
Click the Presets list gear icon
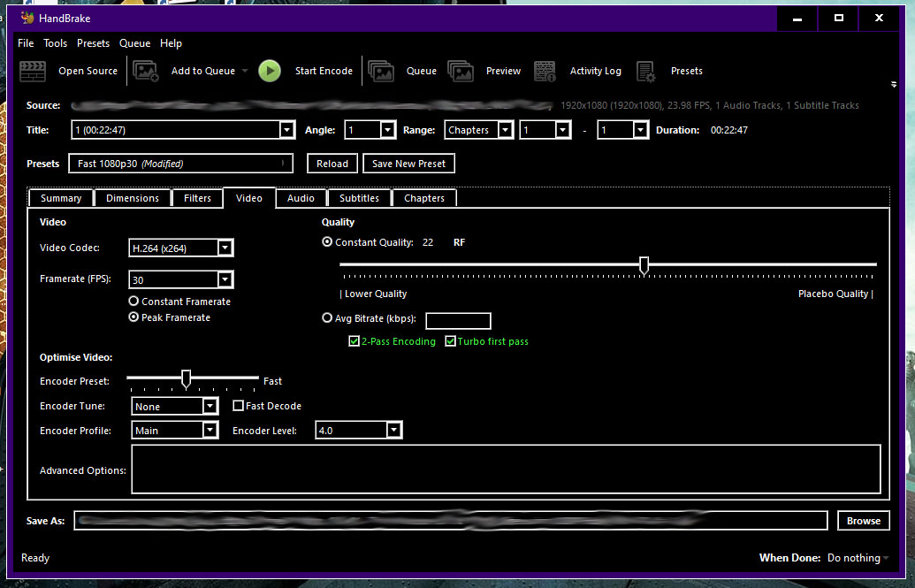pyautogui.click(x=646, y=72)
